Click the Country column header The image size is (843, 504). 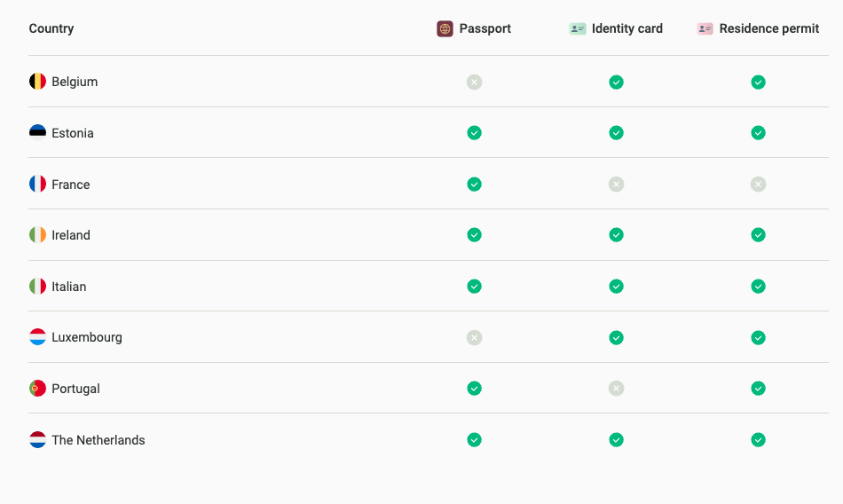(x=51, y=28)
